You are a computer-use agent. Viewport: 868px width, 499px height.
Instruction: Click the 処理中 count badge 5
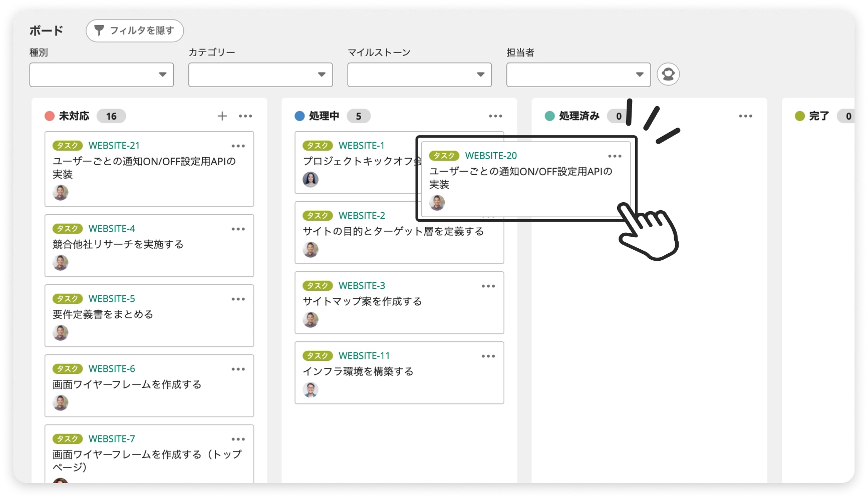pos(359,116)
